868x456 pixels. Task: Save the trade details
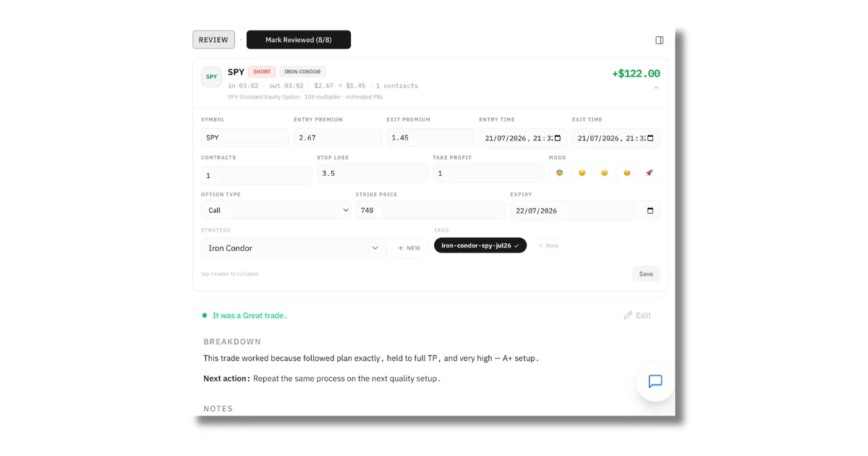click(x=646, y=274)
